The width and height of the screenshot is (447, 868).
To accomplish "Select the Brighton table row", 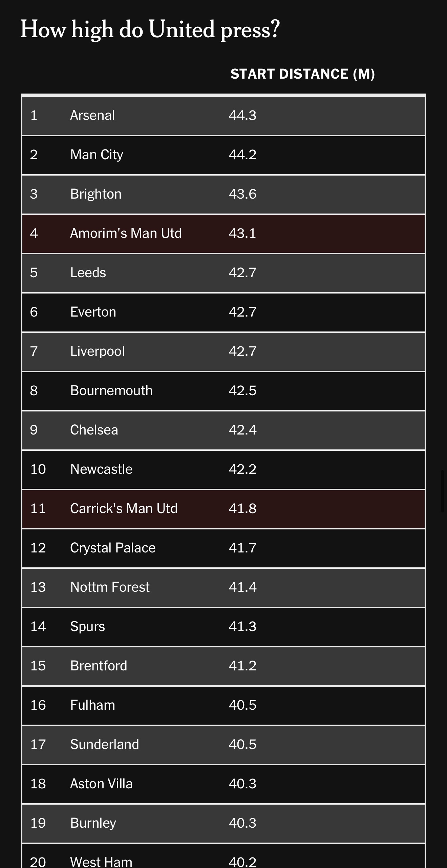I will tap(223, 194).
